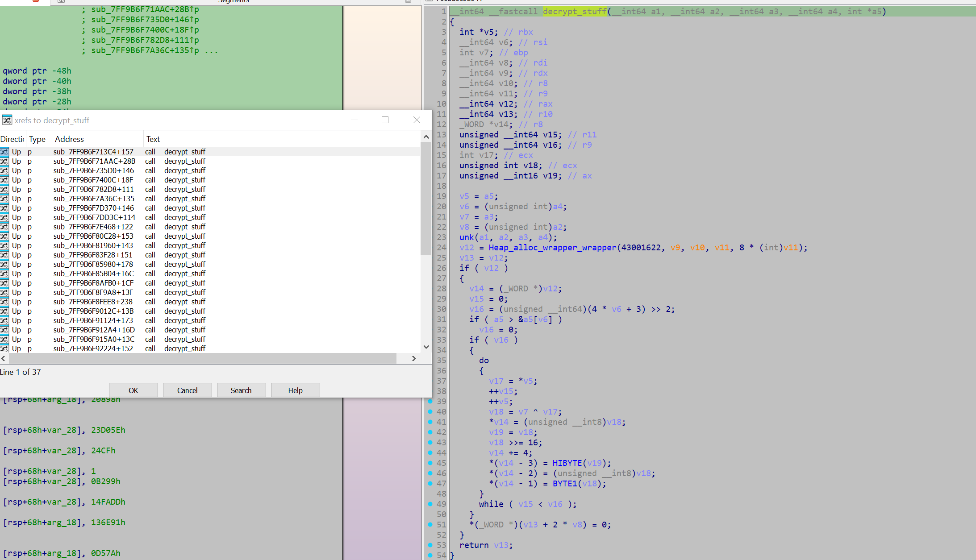Click xrefs list scroll down arrow
This screenshot has height=560, width=976.
coord(426,347)
